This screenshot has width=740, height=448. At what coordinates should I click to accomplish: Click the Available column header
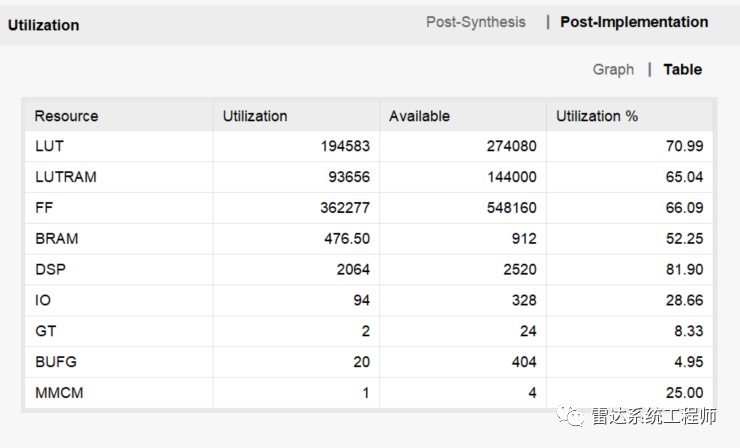point(419,116)
